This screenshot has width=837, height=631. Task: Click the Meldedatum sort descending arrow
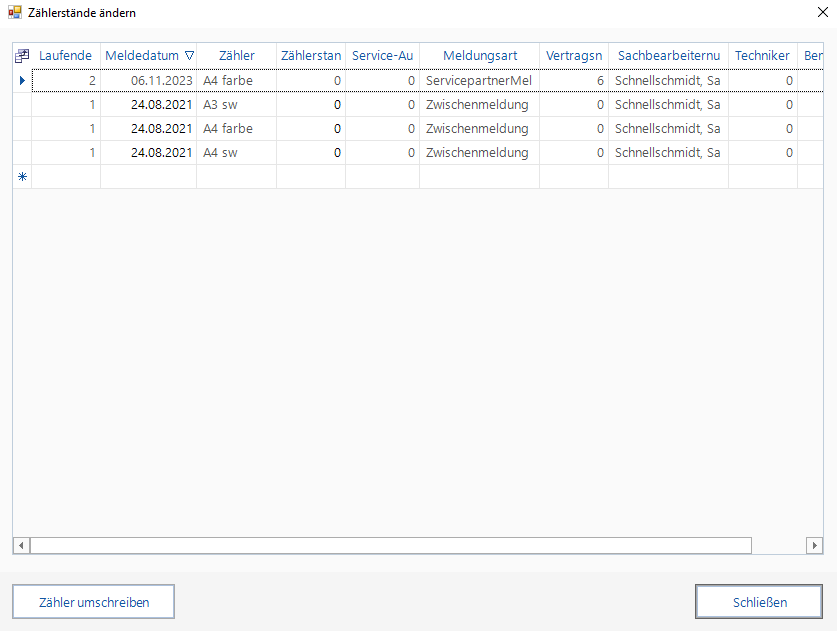click(x=189, y=56)
